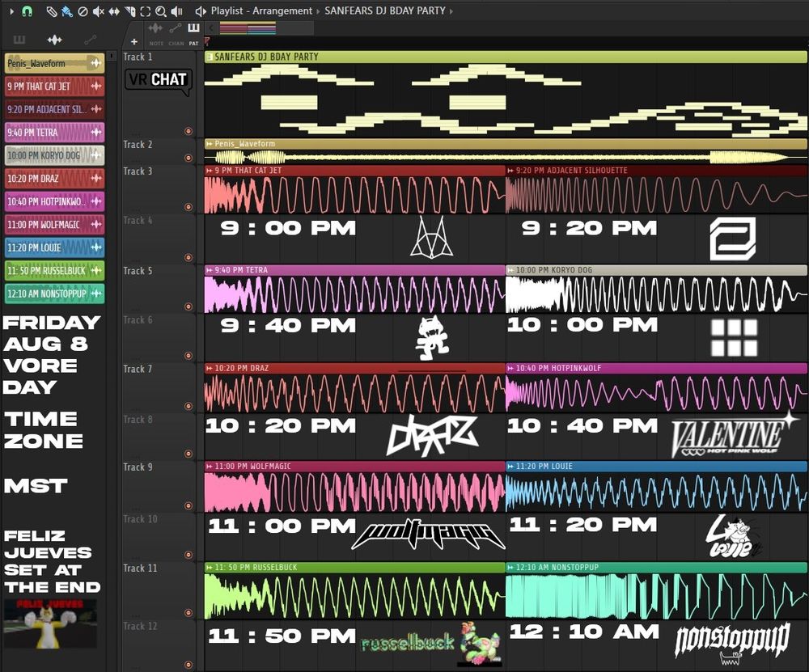Toggle mute on Track 9
809x672 pixels.
click(x=188, y=505)
